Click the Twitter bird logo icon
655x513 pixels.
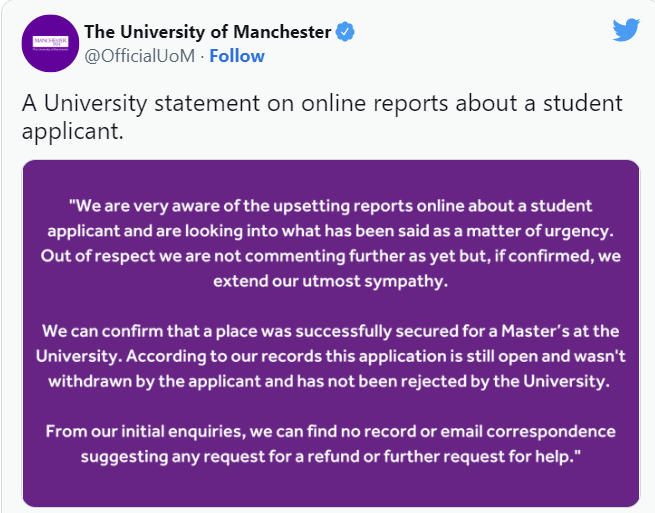[626, 30]
